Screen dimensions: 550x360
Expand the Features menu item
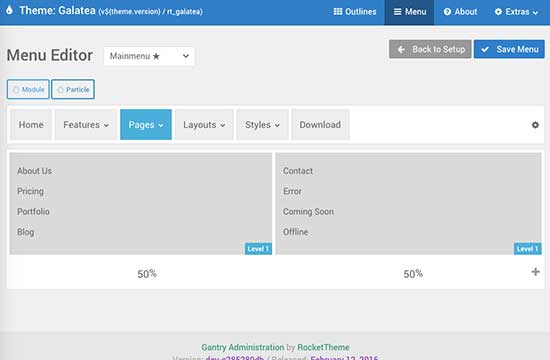point(86,125)
